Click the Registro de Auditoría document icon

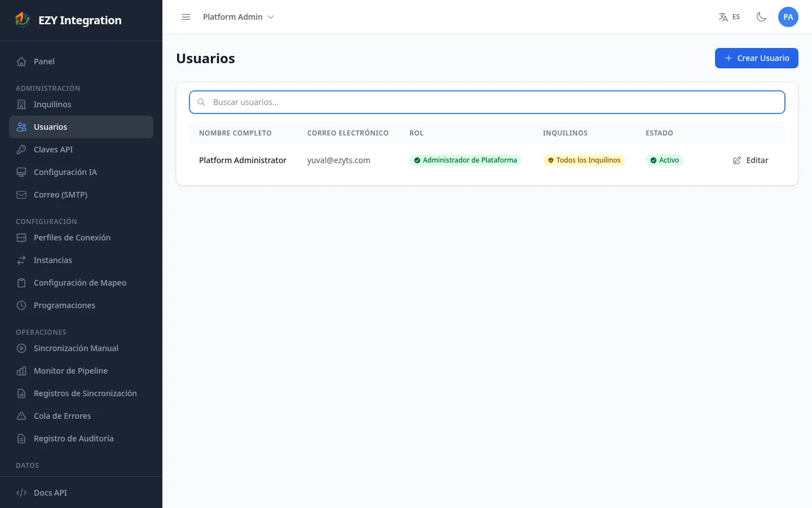tap(21, 439)
